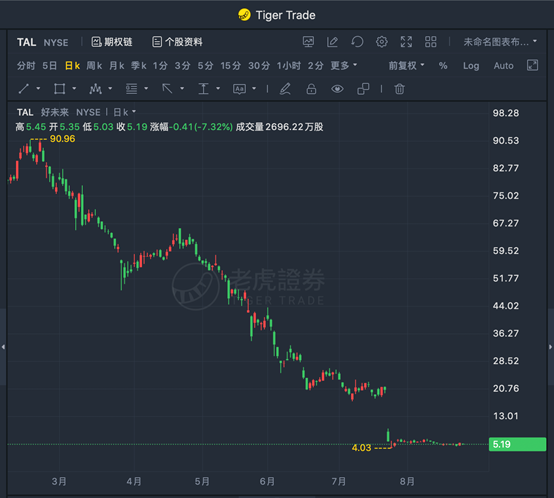Click the current price label 5.19
This screenshot has height=498, width=554.
517,444
